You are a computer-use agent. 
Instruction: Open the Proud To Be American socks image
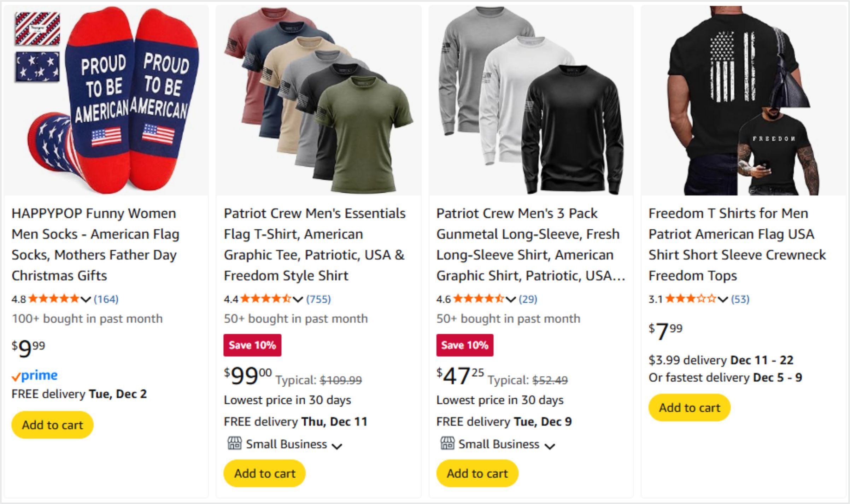pos(106,100)
